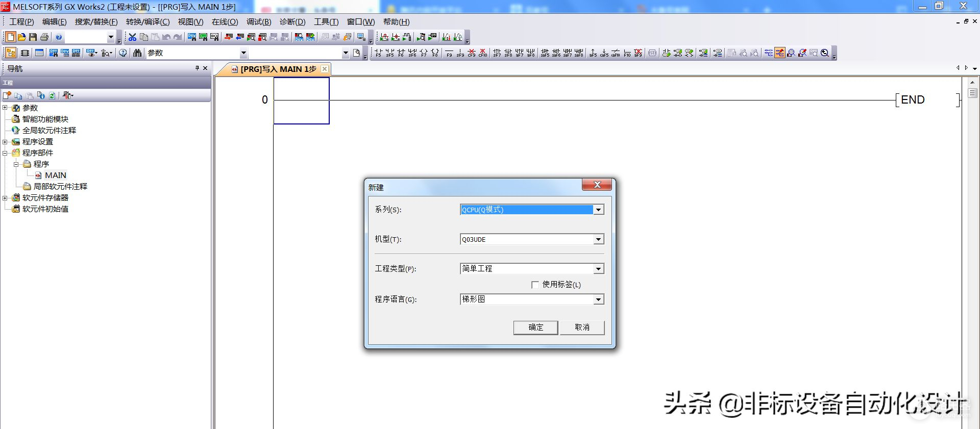Expand the 程序设置 tree node

[5, 141]
